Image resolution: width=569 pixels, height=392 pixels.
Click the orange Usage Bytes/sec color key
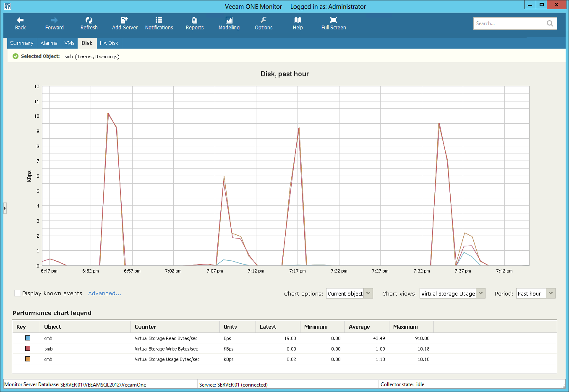coord(28,359)
